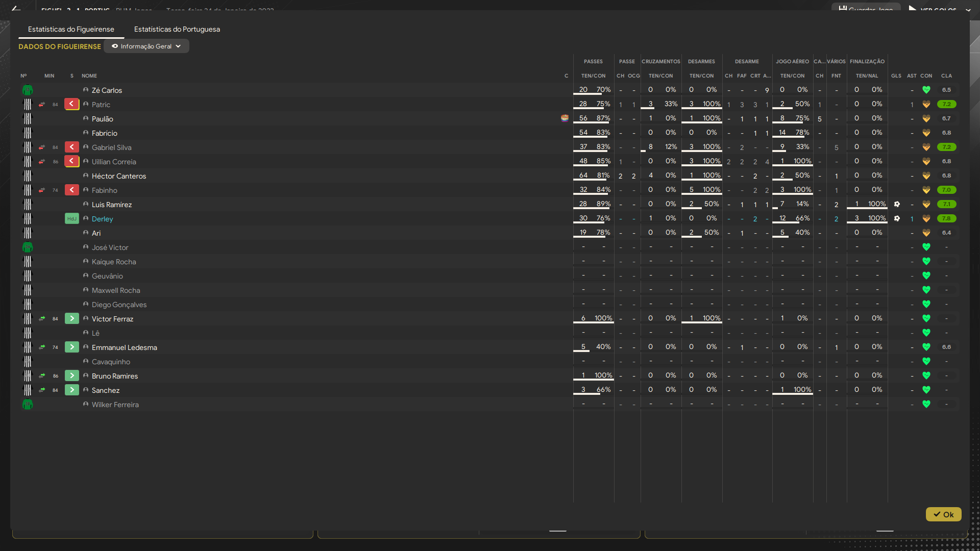Open player Cavaquinho's profile
This screenshot has width=980, height=551.
coord(111,362)
